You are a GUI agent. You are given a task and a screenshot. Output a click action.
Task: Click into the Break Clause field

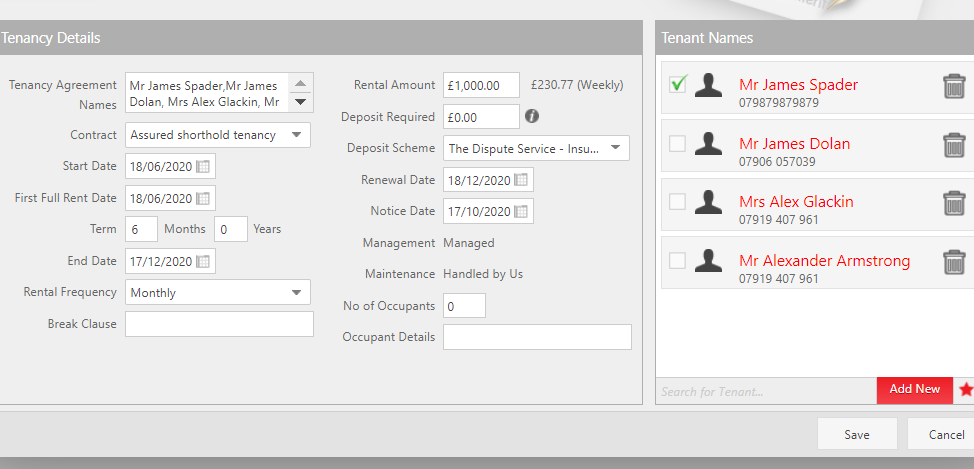pyautogui.click(x=219, y=324)
